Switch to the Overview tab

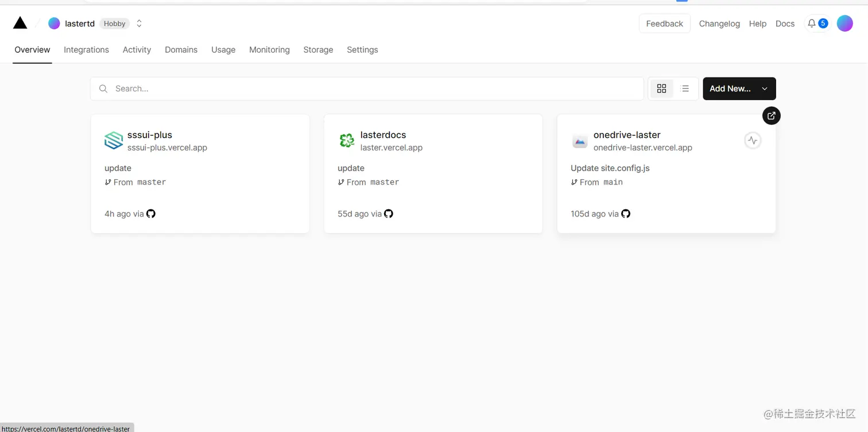[x=32, y=50]
